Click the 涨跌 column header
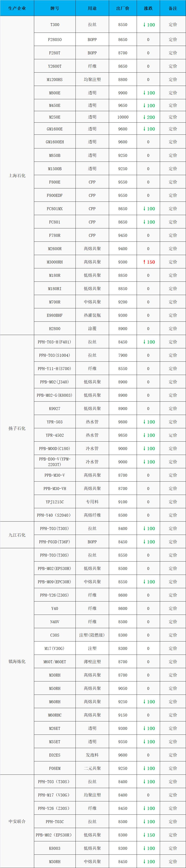The image size is (186, 868). point(148,8)
